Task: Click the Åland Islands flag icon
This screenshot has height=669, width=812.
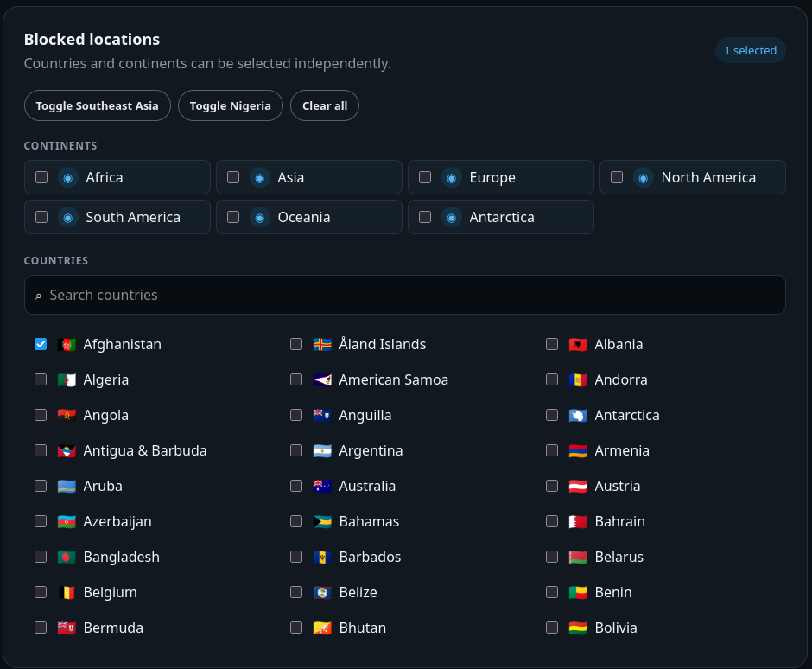Action: [x=322, y=345]
